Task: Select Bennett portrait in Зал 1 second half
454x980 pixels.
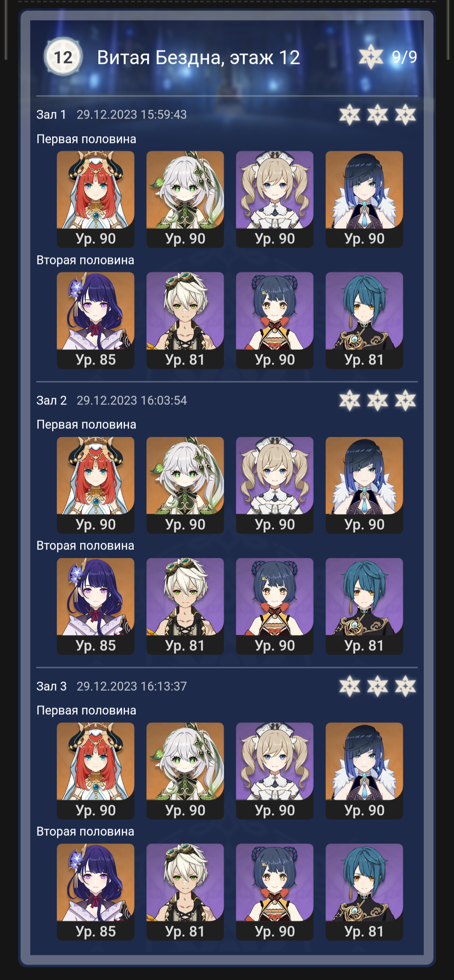Action: click(x=185, y=320)
